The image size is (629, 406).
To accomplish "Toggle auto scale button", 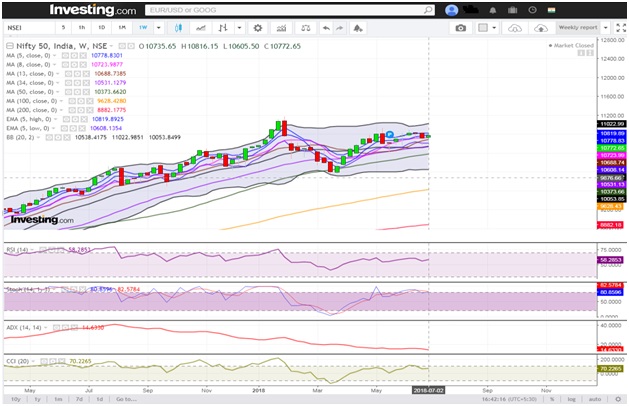I will tap(595, 399).
